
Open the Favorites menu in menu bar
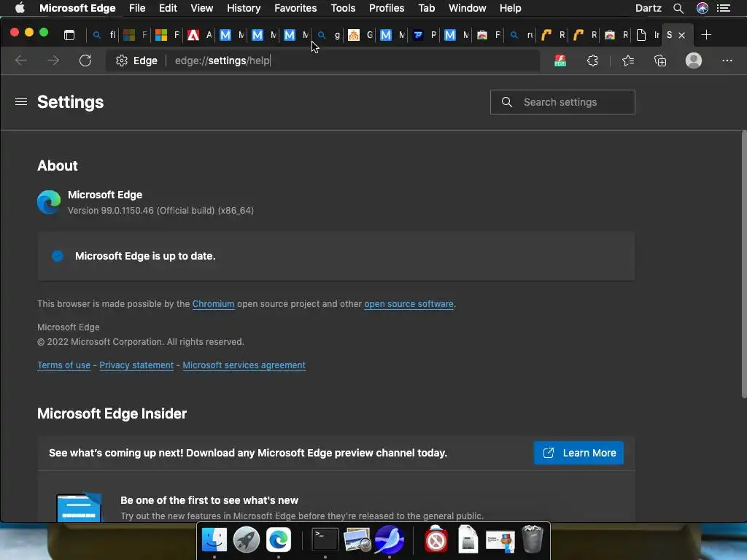tap(295, 8)
